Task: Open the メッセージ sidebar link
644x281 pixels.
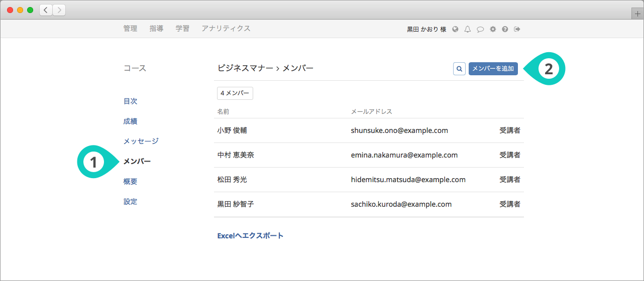Action: point(141,142)
